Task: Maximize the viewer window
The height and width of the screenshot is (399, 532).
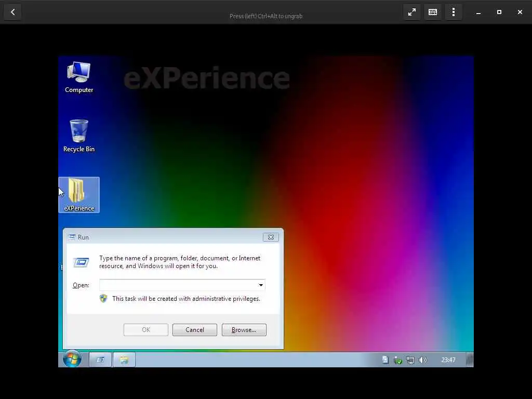Action: (499, 12)
